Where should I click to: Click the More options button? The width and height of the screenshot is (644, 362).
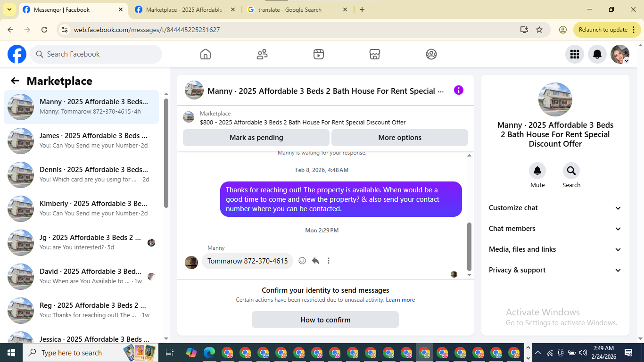coord(400,138)
